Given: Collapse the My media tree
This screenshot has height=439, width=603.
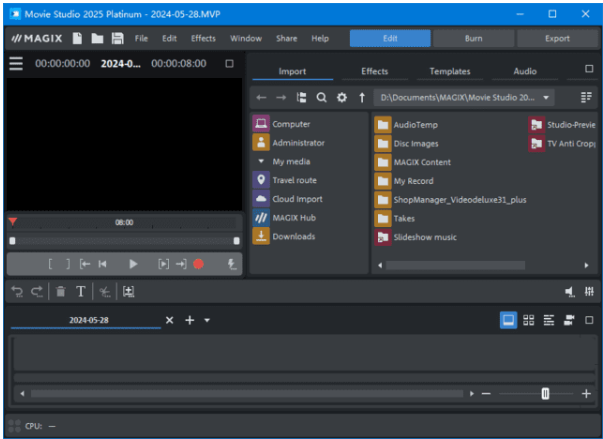Looking at the screenshot, I should [x=261, y=161].
